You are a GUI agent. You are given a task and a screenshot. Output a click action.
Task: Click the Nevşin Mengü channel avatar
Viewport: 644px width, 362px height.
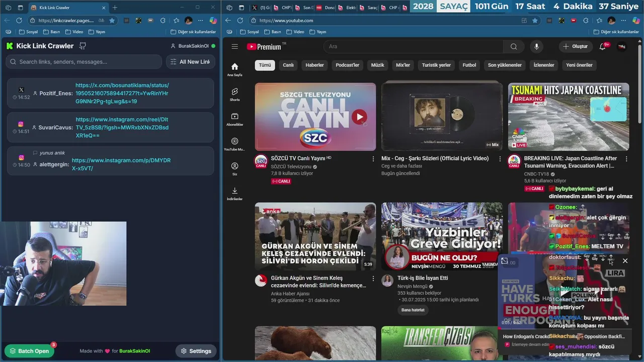pos(387,281)
